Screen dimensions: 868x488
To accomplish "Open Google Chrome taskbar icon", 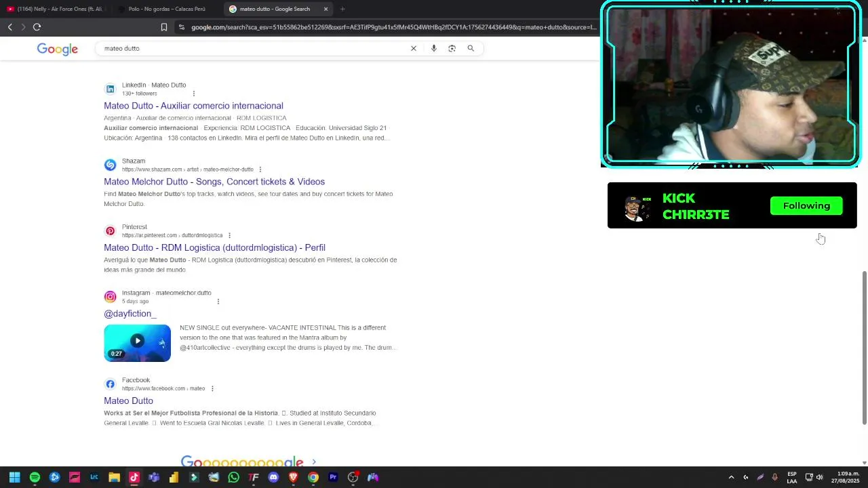I will (313, 477).
